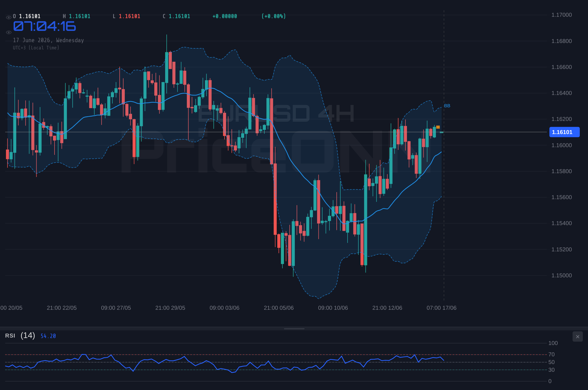
Task: Click the RSI axis level 100
Action: [553, 343]
